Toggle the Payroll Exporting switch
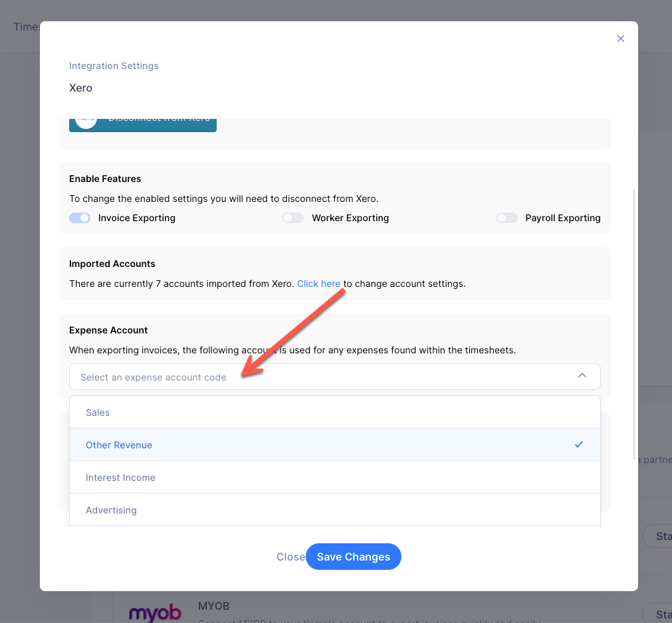The image size is (672, 623). (x=507, y=218)
